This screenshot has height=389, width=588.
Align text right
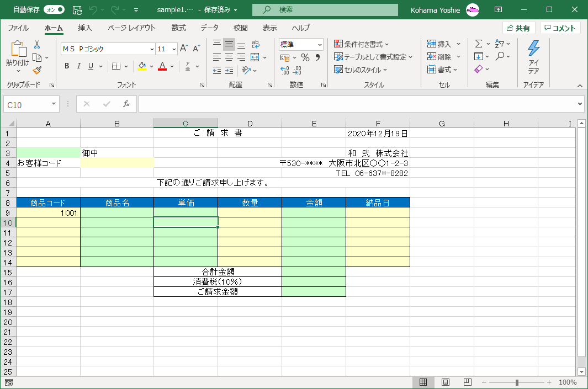pyautogui.click(x=241, y=57)
